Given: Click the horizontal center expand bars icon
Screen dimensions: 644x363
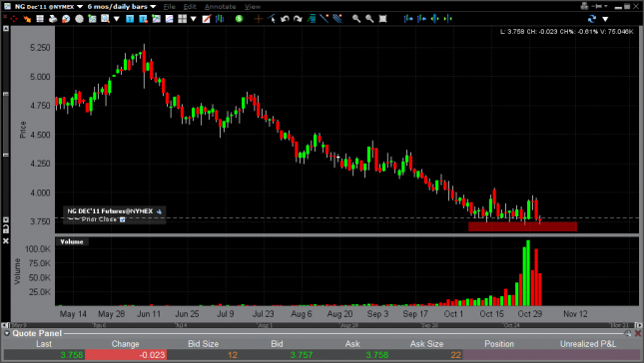Looking at the screenshot, I should click(x=434, y=19).
